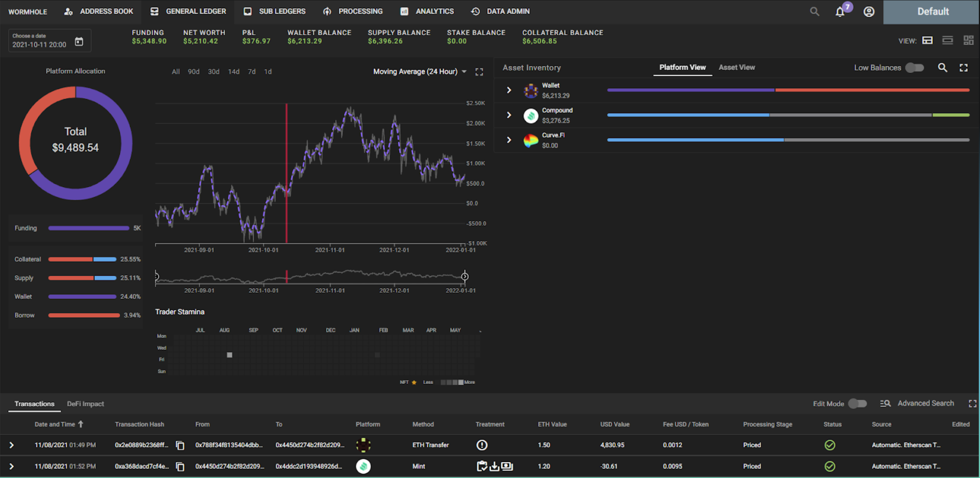Open the user account profile icon

click(x=869, y=12)
